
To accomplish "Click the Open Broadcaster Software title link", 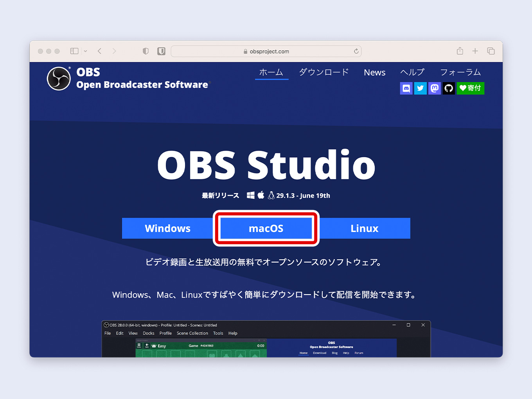I will (x=142, y=85).
